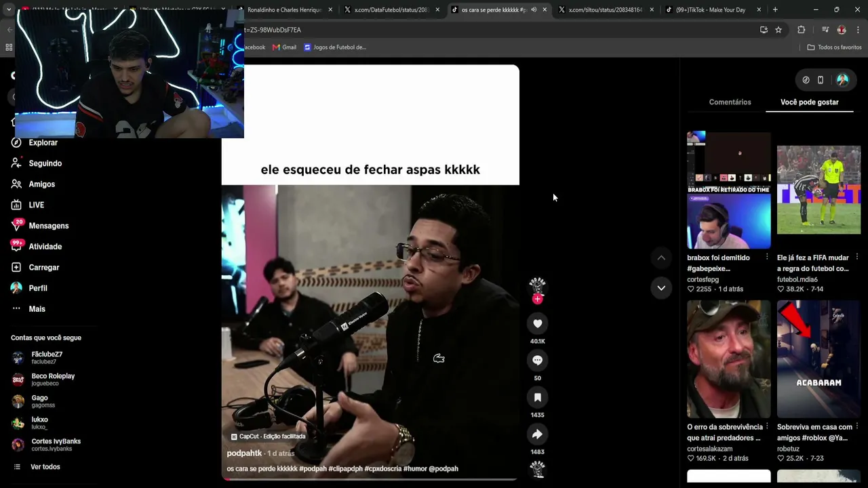This screenshot has width=868, height=488.
Task: Open the Gmail bookmark
Action: [x=284, y=47]
